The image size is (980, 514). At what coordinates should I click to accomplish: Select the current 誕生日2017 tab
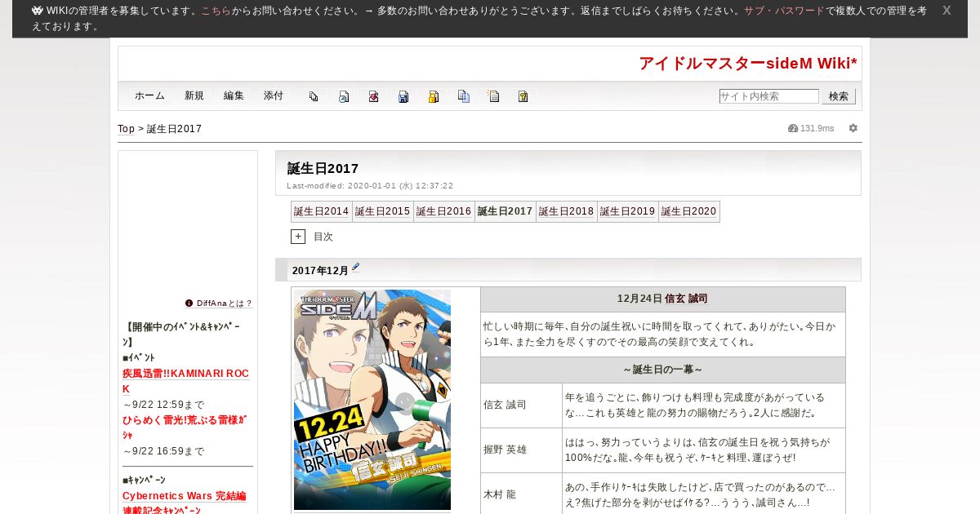[x=506, y=211]
